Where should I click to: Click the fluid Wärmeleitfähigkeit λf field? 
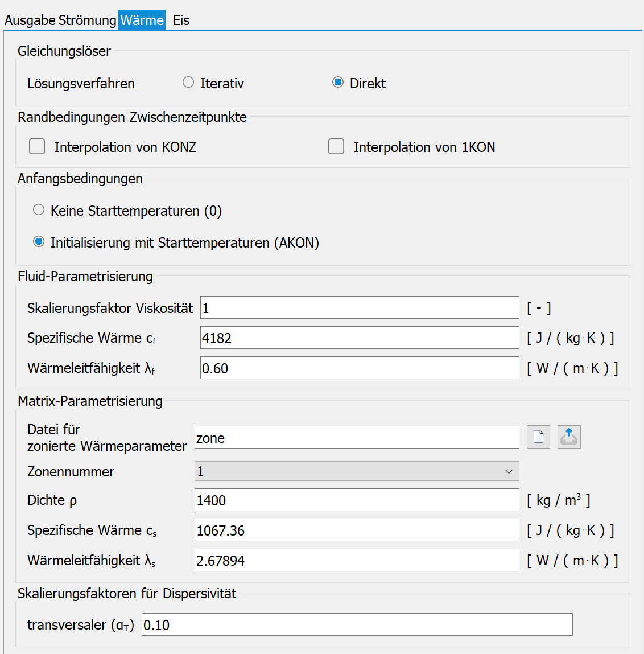360,368
